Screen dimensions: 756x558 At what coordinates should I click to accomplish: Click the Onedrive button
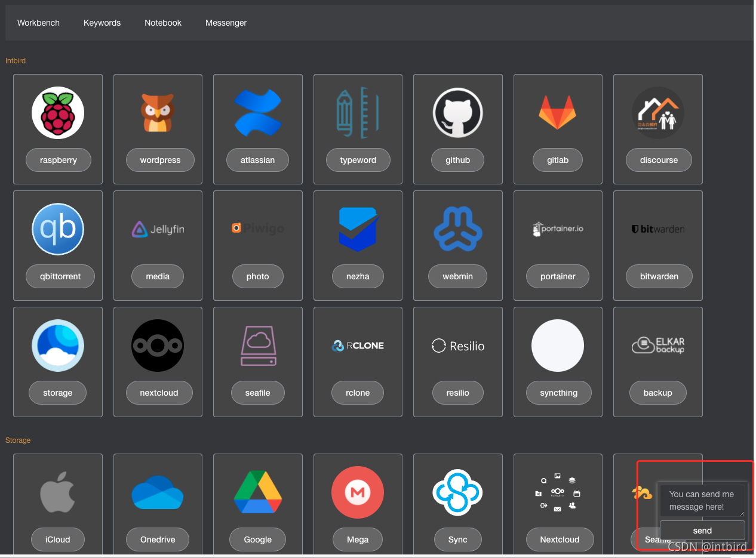pos(158,539)
